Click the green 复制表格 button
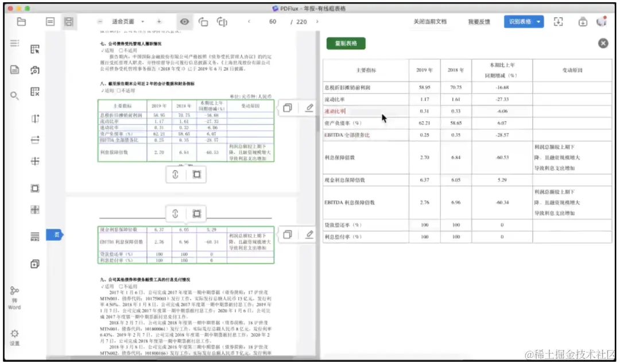The width and height of the screenshot is (620, 364). pos(346,43)
